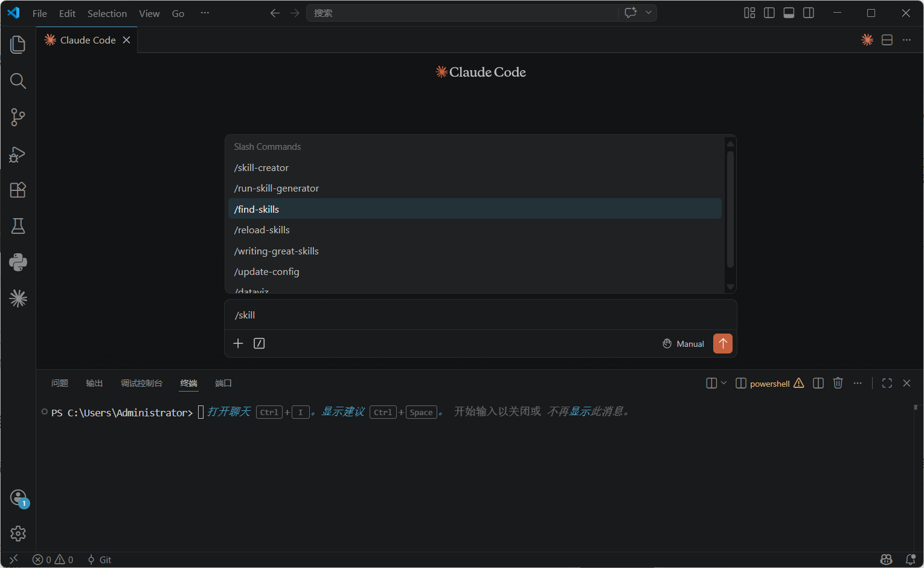Expand the hidden menus ellipsis in menu bar
This screenshot has height=568, width=924.
coord(205,13)
